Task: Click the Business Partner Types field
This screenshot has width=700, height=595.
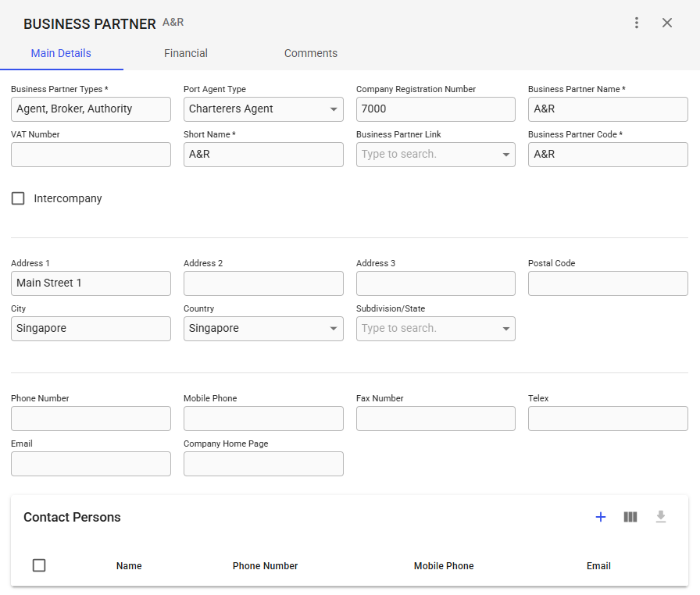Action: pos(91,109)
